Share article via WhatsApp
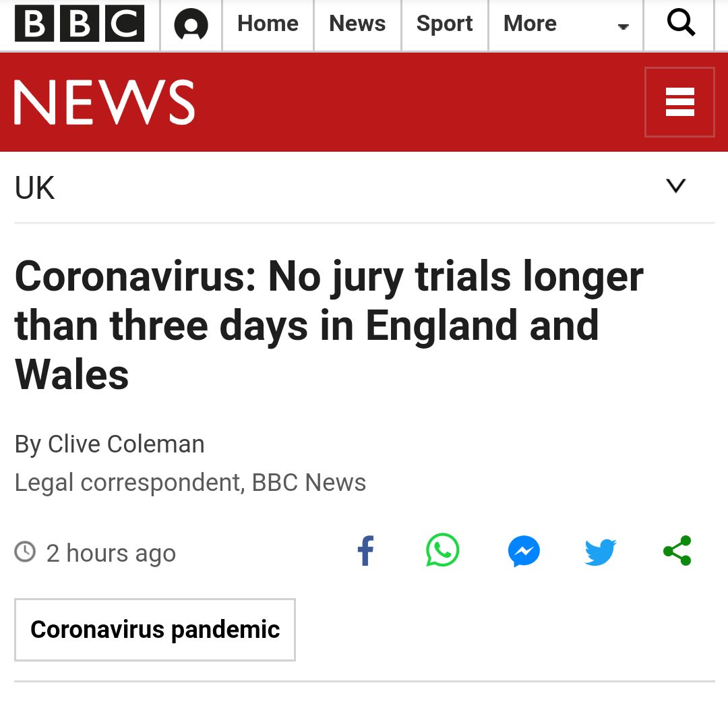 click(x=443, y=551)
